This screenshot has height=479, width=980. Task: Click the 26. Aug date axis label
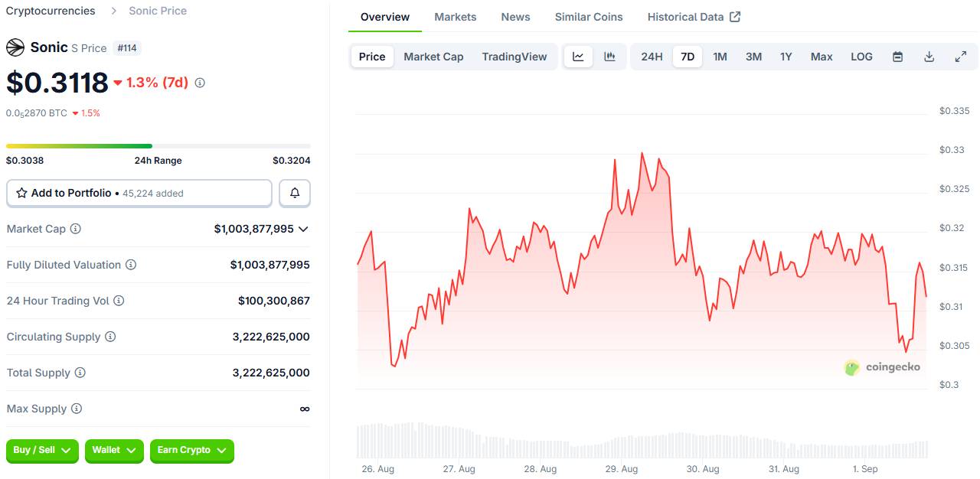[377, 469]
